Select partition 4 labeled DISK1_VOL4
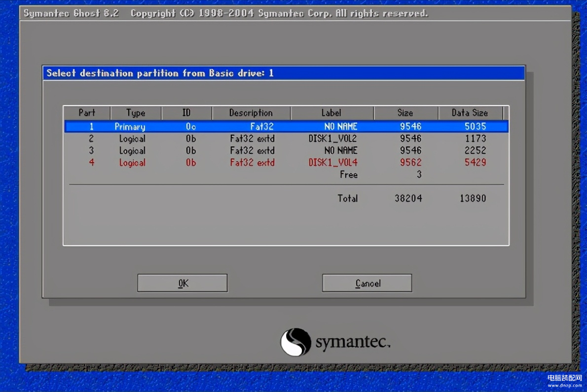This screenshot has width=587, height=392. 287,163
